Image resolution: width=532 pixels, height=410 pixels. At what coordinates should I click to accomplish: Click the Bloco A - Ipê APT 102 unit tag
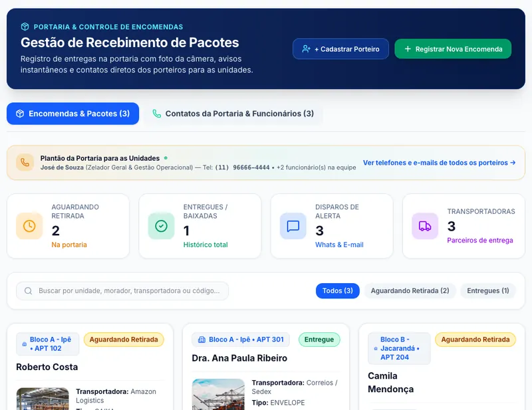[x=47, y=344]
